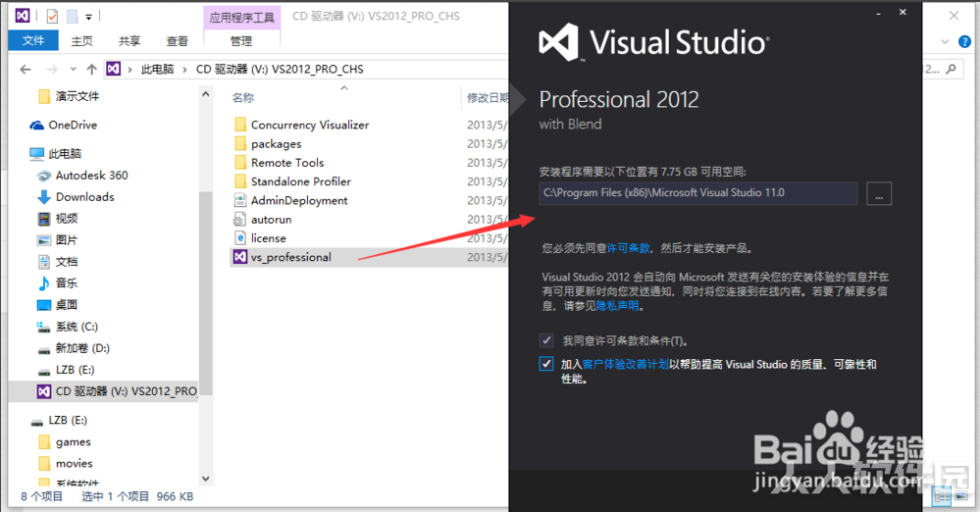Click 此电脑 in the address breadcrumb

click(x=158, y=70)
